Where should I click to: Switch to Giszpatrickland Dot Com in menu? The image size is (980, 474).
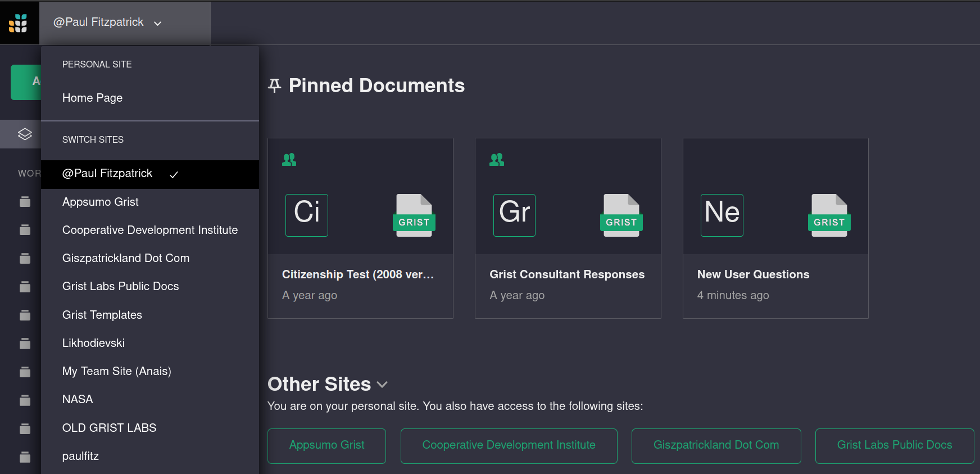tap(150, 259)
